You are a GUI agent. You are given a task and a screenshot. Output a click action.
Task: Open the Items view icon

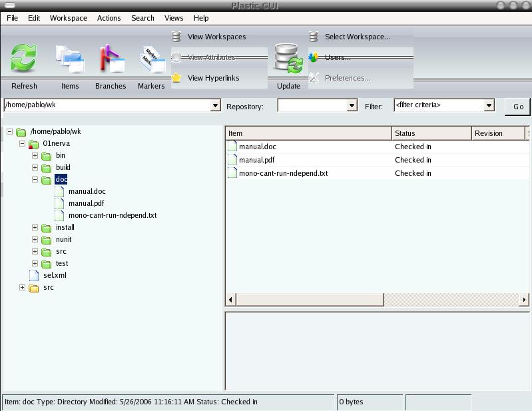pyautogui.click(x=70, y=59)
